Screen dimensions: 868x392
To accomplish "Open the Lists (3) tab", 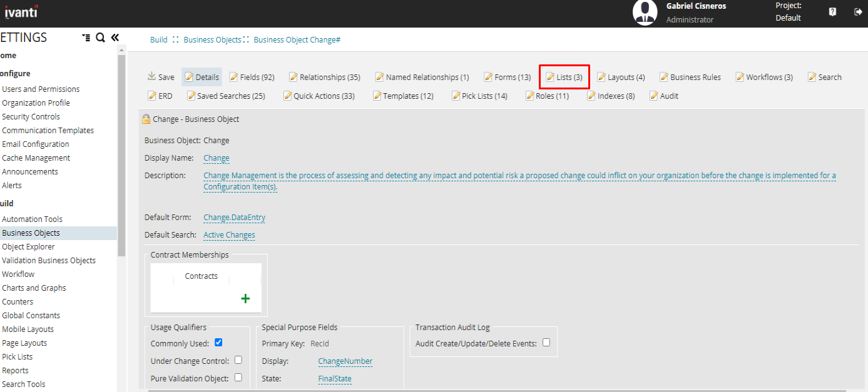I will point(564,78).
